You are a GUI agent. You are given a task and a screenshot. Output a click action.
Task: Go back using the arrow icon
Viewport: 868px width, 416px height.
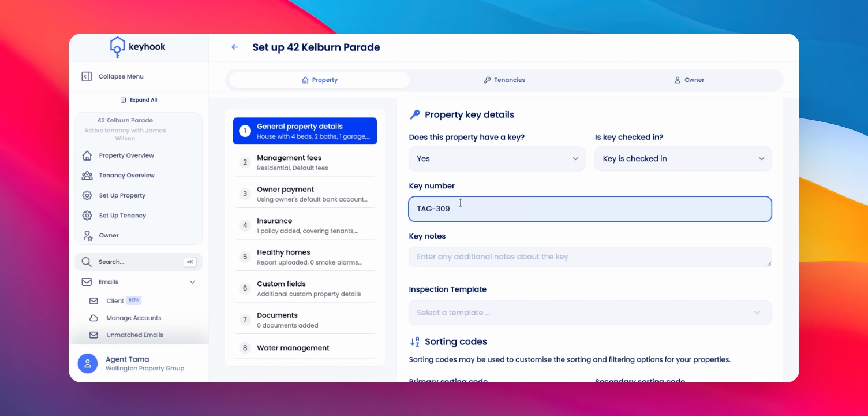(234, 47)
